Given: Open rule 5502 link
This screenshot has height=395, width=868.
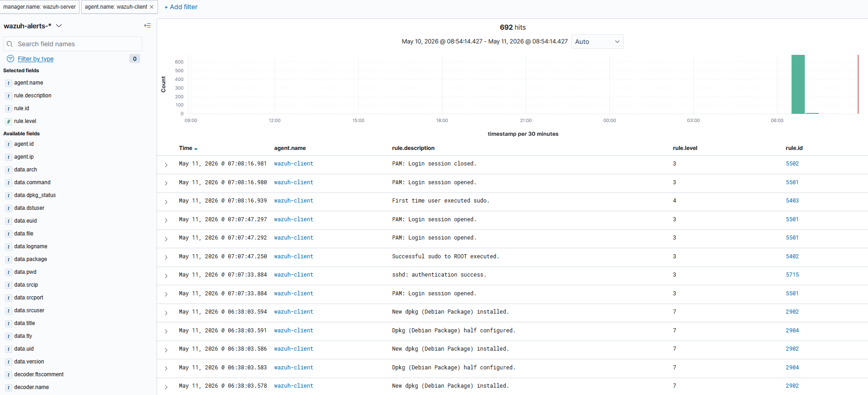Looking at the screenshot, I should [792, 164].
